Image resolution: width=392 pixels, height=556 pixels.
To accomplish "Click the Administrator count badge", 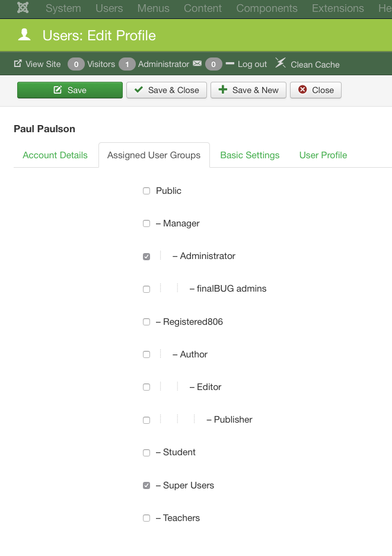I will click(127, 64).
